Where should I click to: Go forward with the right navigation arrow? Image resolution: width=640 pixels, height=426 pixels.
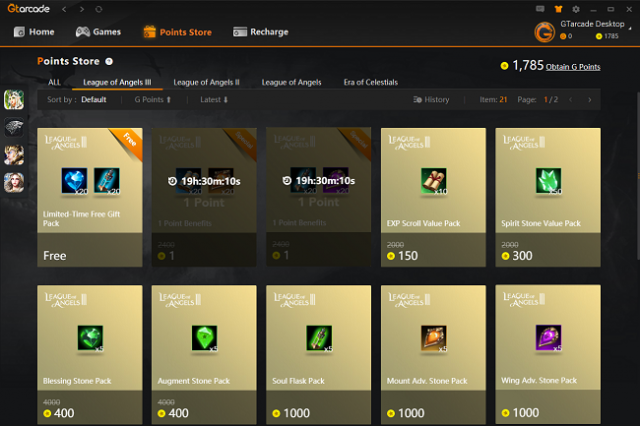[82, 9]
